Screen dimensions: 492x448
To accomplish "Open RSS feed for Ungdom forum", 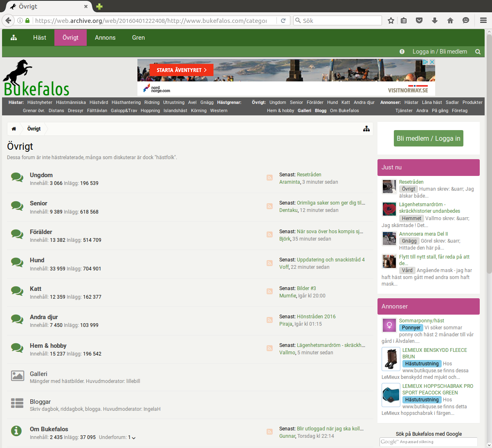I will click(x=270, y=178).
